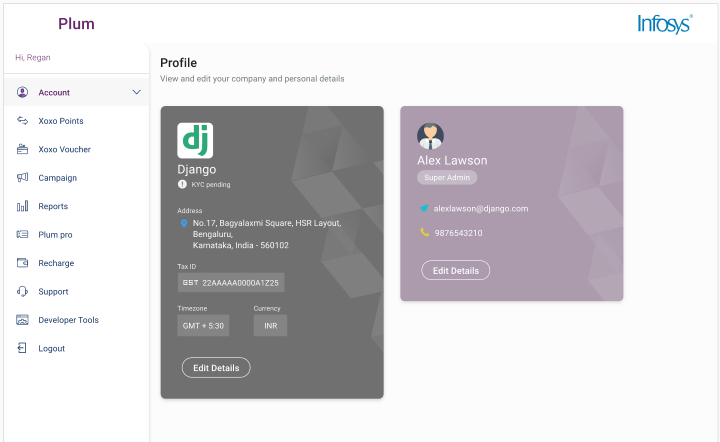Image resolution: width=720 pixels, height=442 pixels.
Task: Edit Details of Alex Lawson card
Action: 456,270
